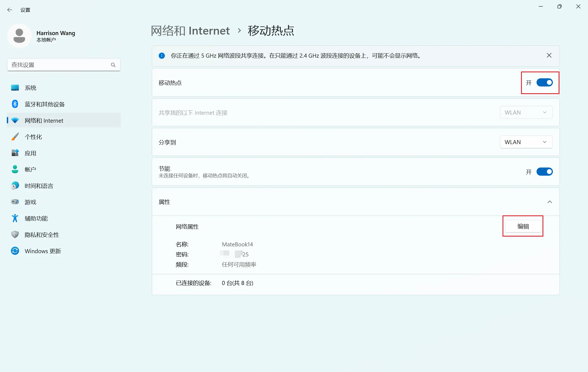The image size is (588, 372).
Task: Click the accessibility figure icon for 辅助功能
Action: pyautogui.click(x=15, y=218)
